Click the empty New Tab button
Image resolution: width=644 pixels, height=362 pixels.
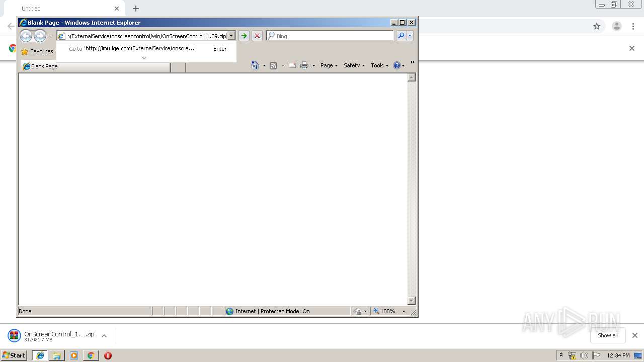point(178,67)
